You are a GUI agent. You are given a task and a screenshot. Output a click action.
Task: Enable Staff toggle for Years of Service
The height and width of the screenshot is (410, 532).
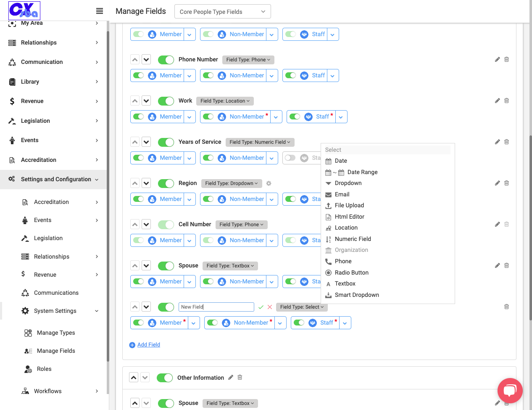(x=290, y=158)
